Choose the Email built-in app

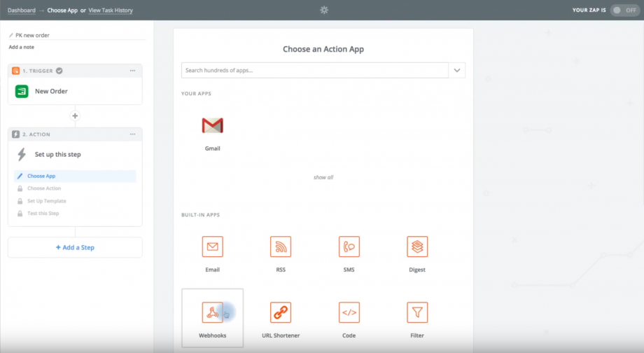(x=212, y=247)
